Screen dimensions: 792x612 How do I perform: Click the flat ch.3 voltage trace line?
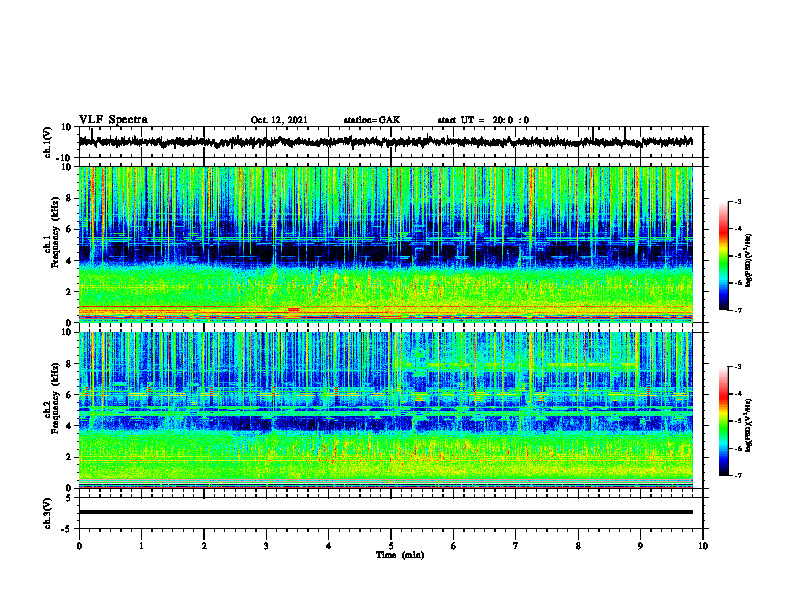386,512
